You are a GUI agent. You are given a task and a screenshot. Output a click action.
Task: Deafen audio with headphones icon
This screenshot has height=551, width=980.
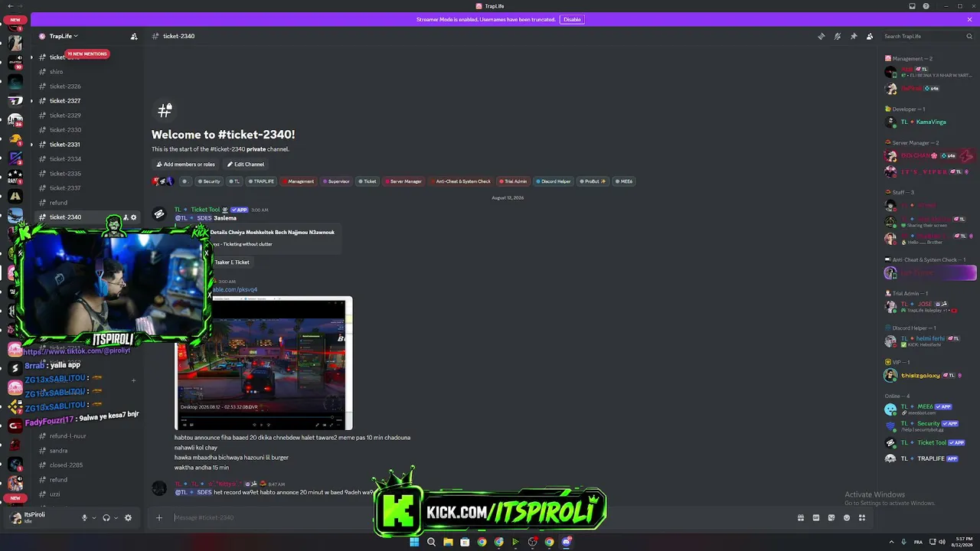[x=106, y=518]
